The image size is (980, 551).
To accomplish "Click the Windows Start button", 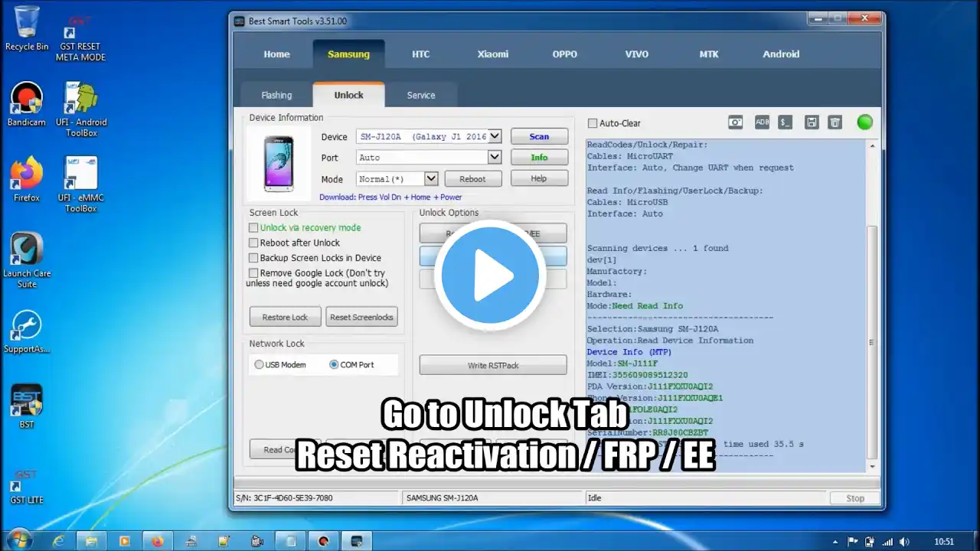I will pos(19,540).
